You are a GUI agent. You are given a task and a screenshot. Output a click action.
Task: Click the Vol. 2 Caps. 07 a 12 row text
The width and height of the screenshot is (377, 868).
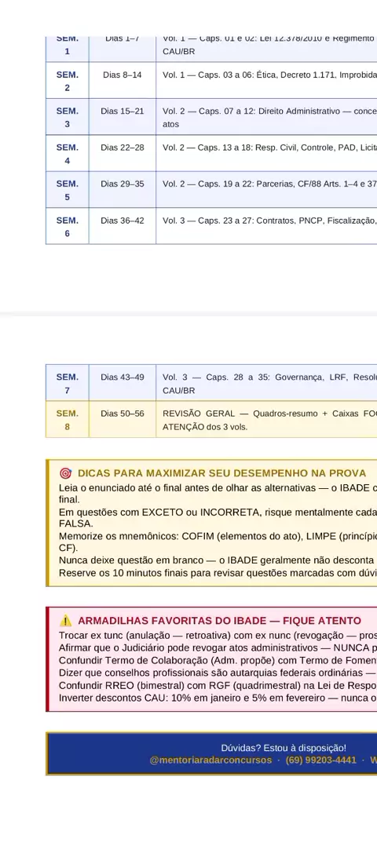click(269, 118)
